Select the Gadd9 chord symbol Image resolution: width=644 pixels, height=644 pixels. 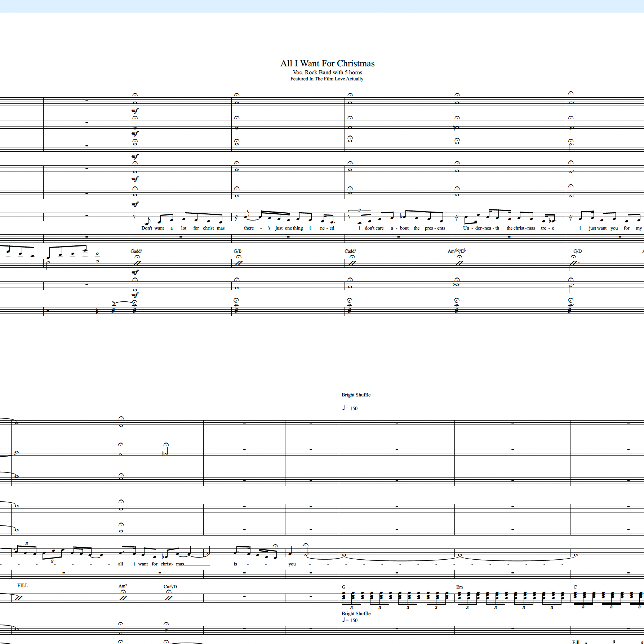click(x=136, y=251)
